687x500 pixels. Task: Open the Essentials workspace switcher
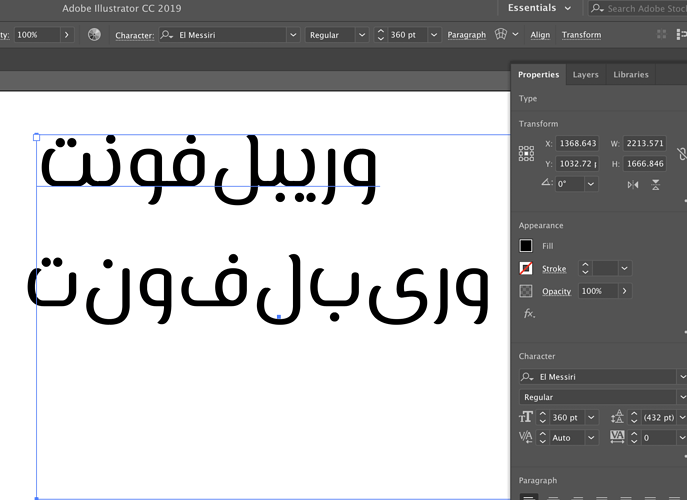click(x=539, y=8)
